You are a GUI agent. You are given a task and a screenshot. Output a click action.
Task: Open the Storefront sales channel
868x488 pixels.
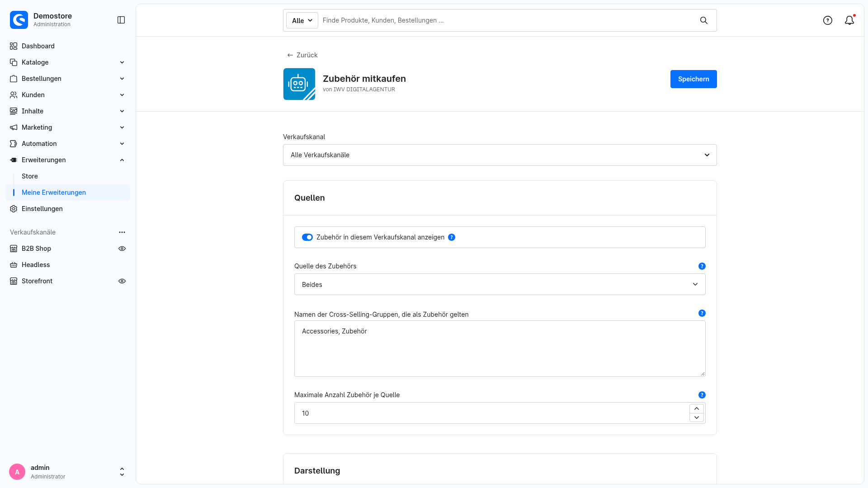[x=37, y=281]
